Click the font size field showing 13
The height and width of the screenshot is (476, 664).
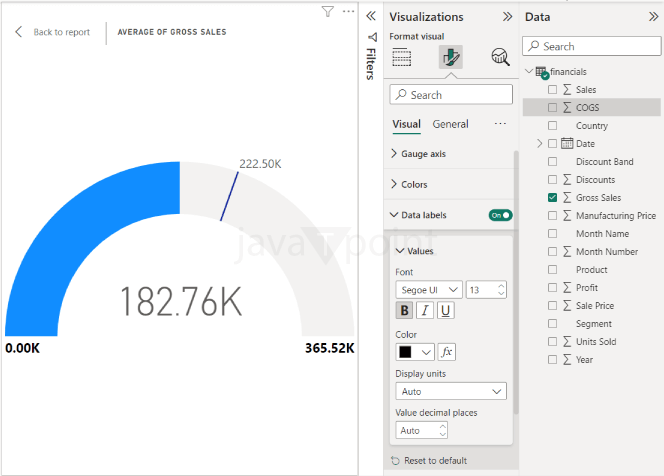point(485,290)
